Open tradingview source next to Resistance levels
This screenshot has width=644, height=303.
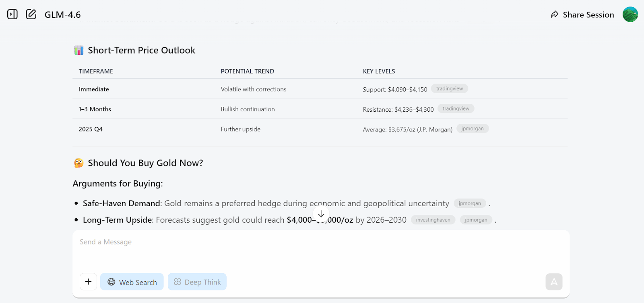(456, 109)
